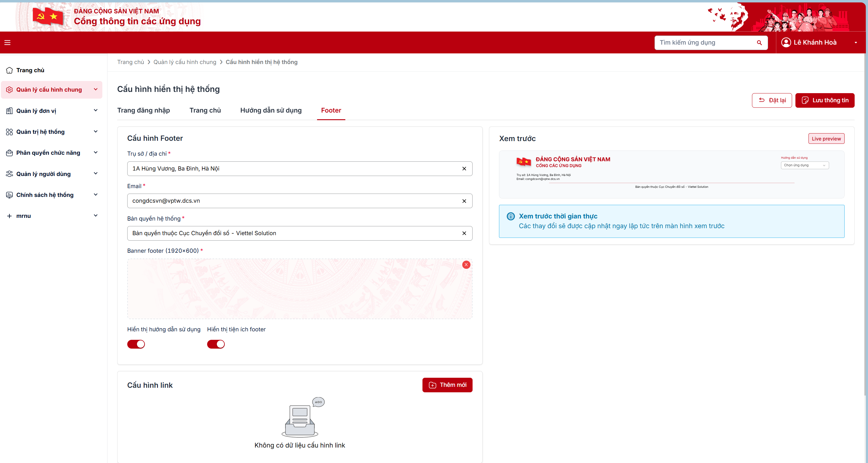Switch to the Hướng dẫn sử dụng tab
Viewport: 868px width, 463px height.
point(271,110)
